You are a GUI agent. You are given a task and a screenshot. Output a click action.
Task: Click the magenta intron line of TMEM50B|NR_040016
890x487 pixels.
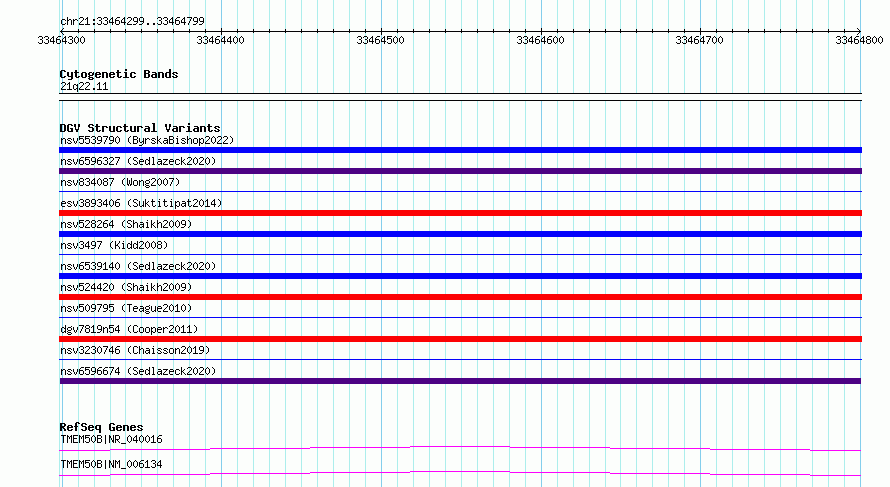click(460, 448)
